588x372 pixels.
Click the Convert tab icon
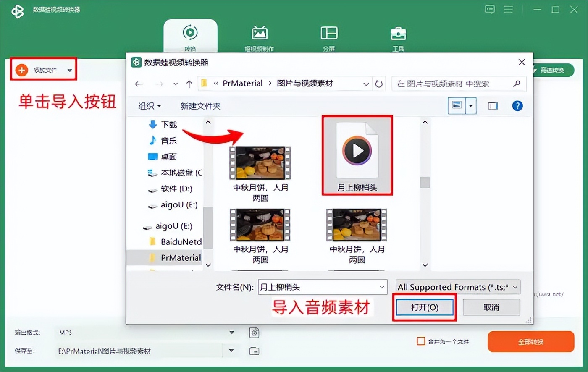point(190,33)
